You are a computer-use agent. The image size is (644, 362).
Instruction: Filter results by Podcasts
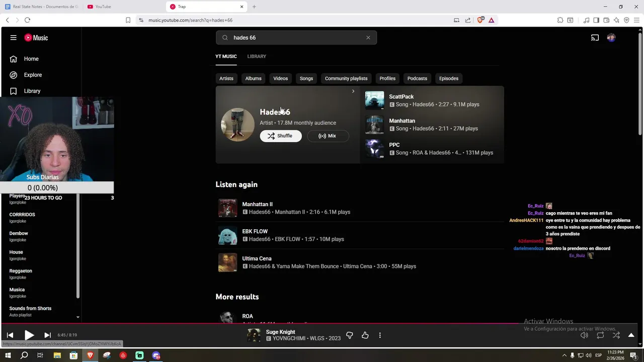[417, 78]
